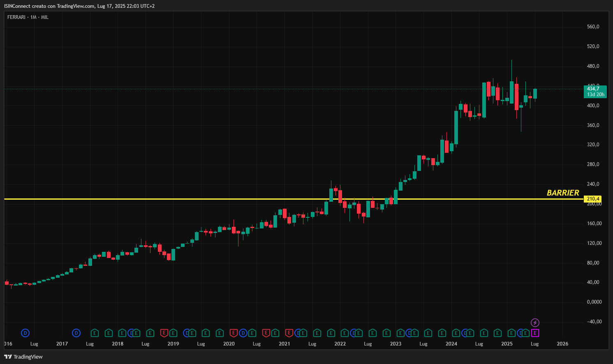Open the green E marker above Lug 2022
The height and width of the screenshot is (364, 613).
[x=372, y=333]
